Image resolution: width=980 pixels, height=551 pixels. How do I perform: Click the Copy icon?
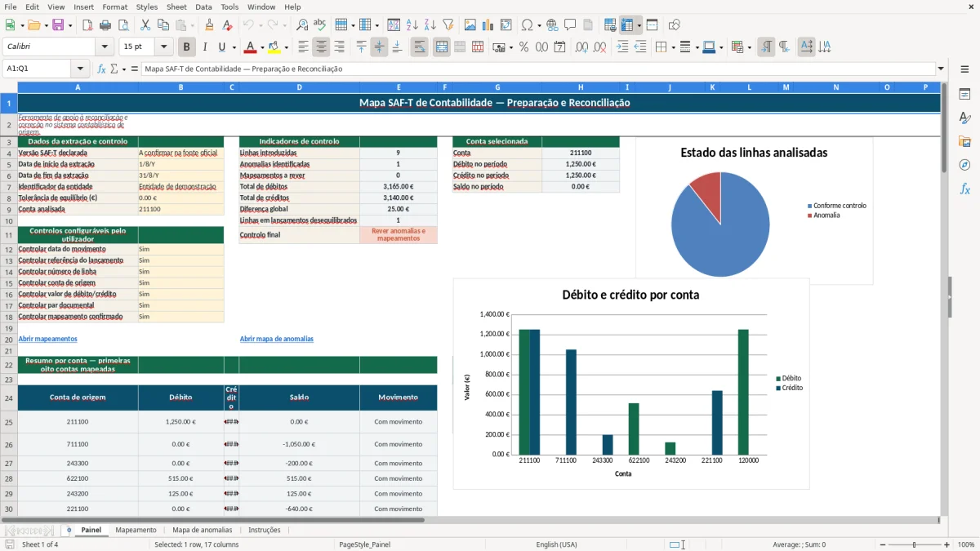click(x=163, y=25)
